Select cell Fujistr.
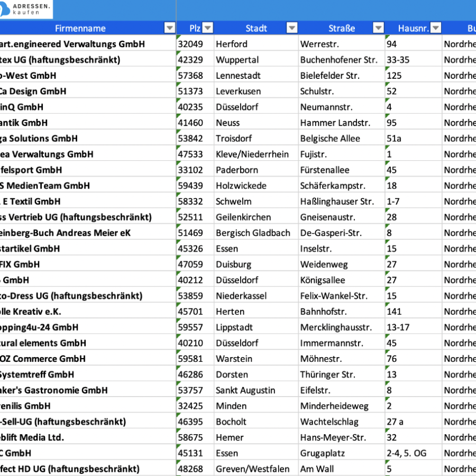476x476 pixels. click(x=342, y=154)
